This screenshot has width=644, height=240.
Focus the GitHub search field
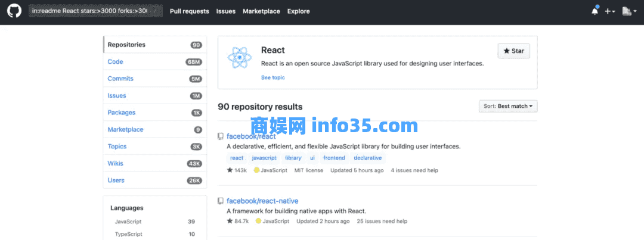(95, 11)
